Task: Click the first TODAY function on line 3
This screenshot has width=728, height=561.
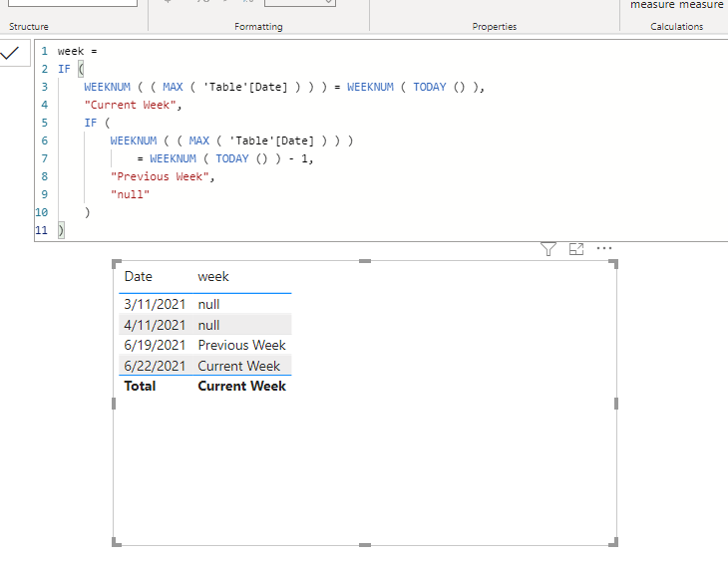Action: 430,87
